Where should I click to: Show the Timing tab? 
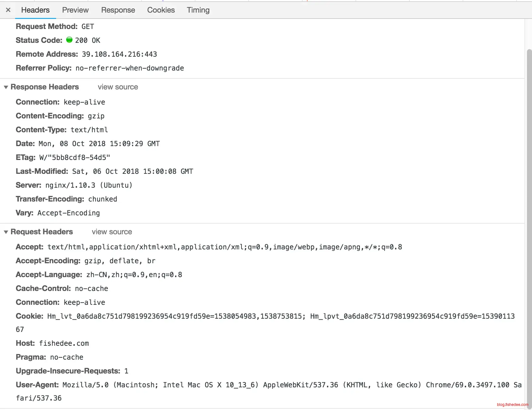tap(198, 10)
